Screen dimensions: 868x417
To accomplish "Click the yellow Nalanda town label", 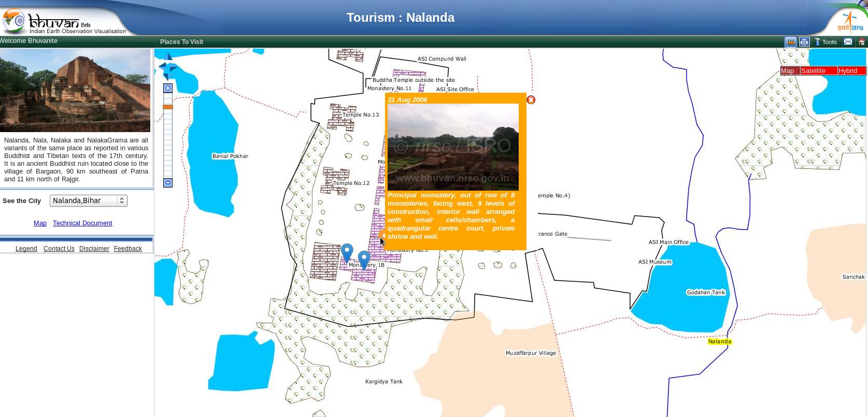I will tap(720, 341).
